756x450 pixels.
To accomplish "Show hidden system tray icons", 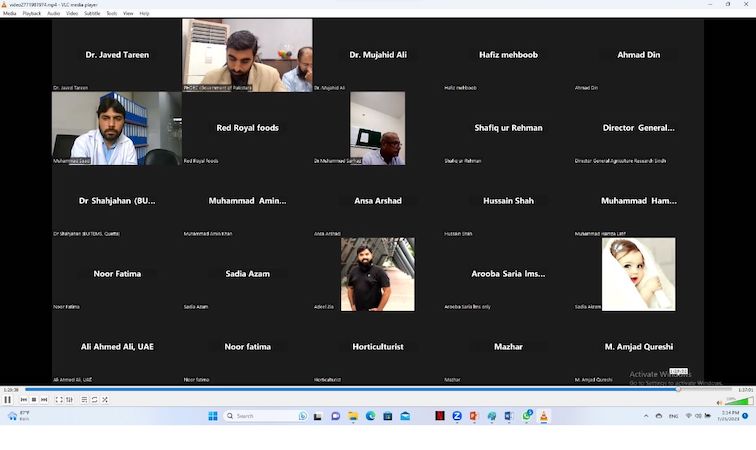I will tap(646, 416).
